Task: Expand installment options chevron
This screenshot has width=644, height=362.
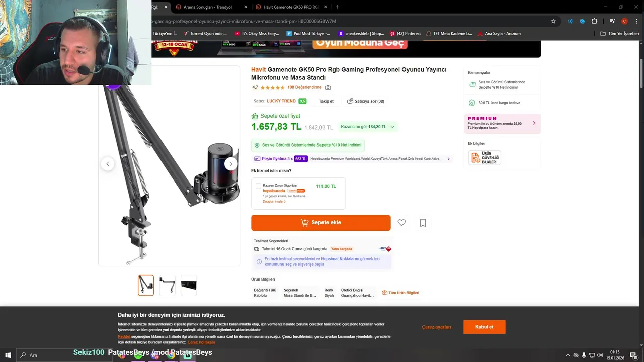Action: click(448, 159)
